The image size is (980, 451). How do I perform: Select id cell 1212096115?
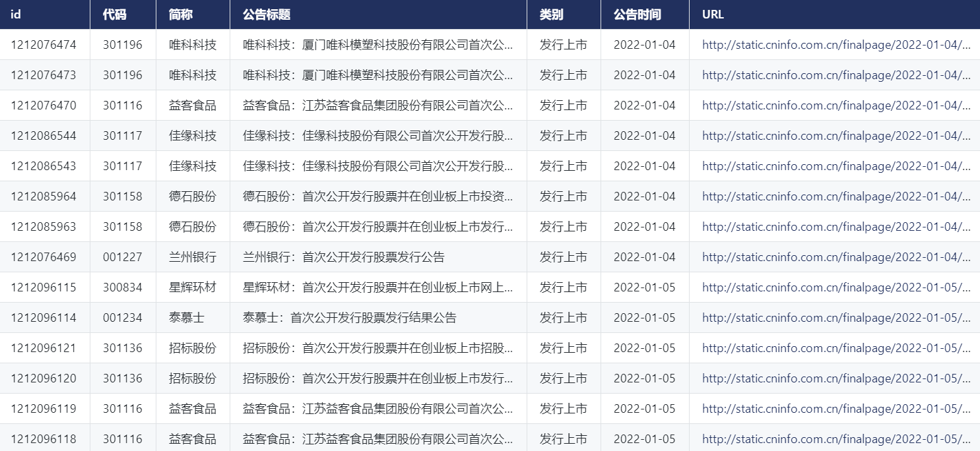[44, 287]
